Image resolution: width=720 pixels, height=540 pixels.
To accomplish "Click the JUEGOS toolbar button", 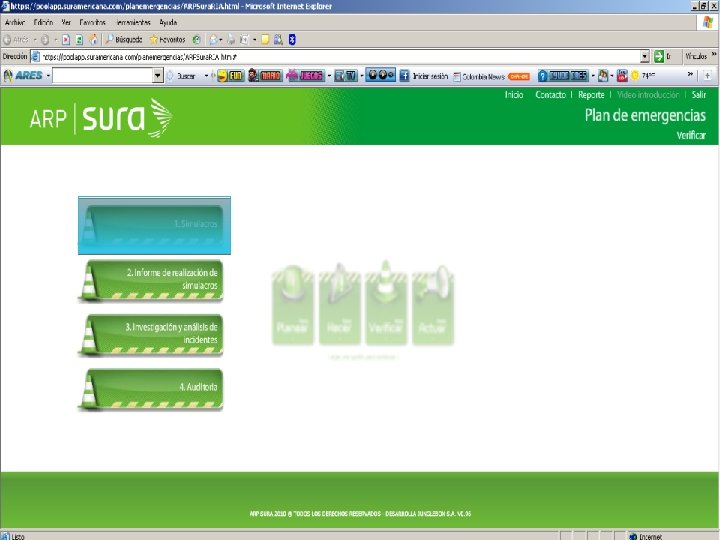I will pyautogui.click(x=305, y=76).
